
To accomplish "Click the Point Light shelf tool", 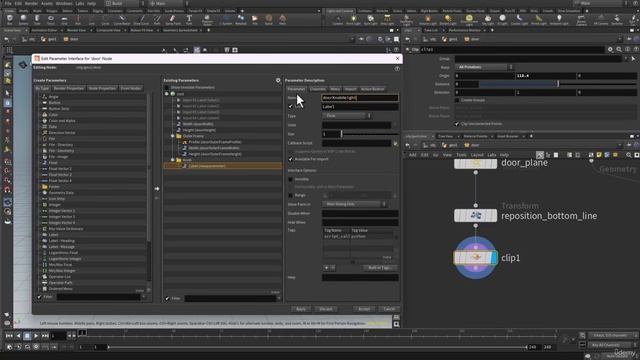I will [x=353, y=19].
